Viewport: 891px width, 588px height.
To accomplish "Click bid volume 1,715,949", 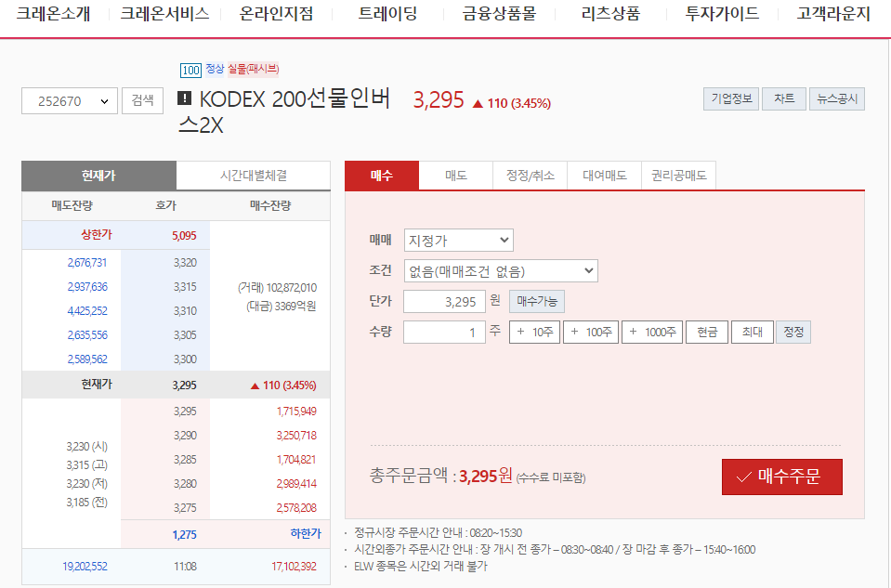I will (x=296, y=412).
